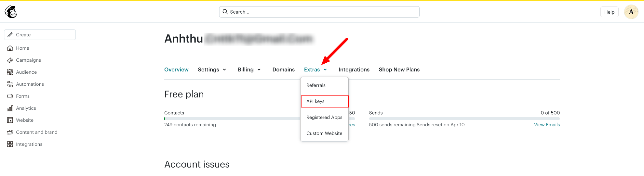644x176 pixels.
Task: Go to Audience in sidebar
Action: point(26,72)
